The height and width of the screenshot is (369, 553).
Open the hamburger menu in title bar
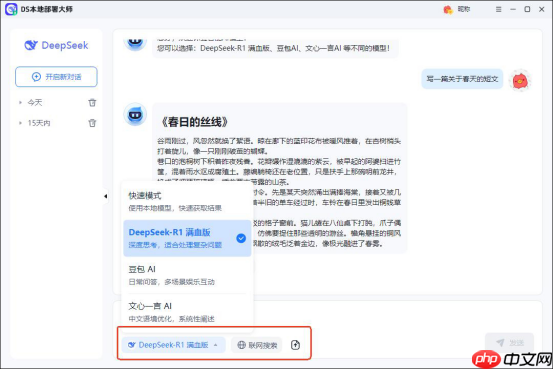[498, 10]
